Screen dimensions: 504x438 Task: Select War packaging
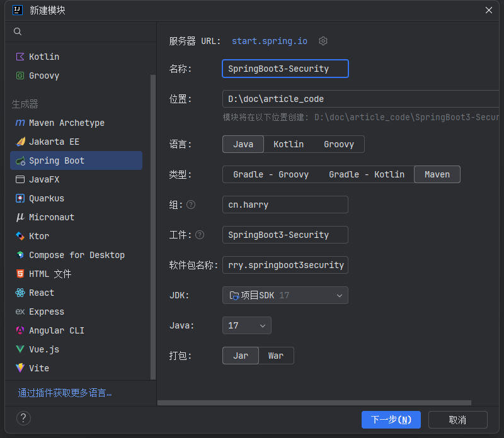pyautogui.click(x=276, y=356)
